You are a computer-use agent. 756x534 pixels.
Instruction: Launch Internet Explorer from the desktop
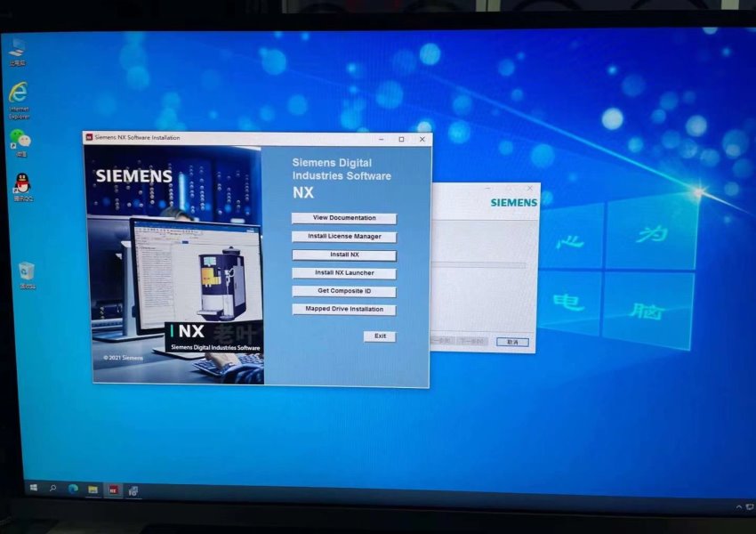click(x=18, y=94)
